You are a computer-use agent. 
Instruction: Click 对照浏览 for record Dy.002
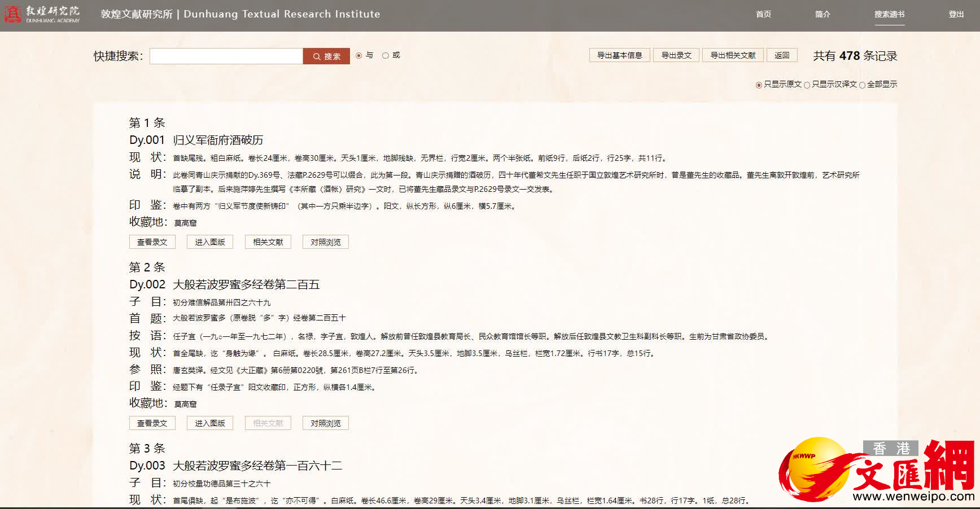[326, 423]
